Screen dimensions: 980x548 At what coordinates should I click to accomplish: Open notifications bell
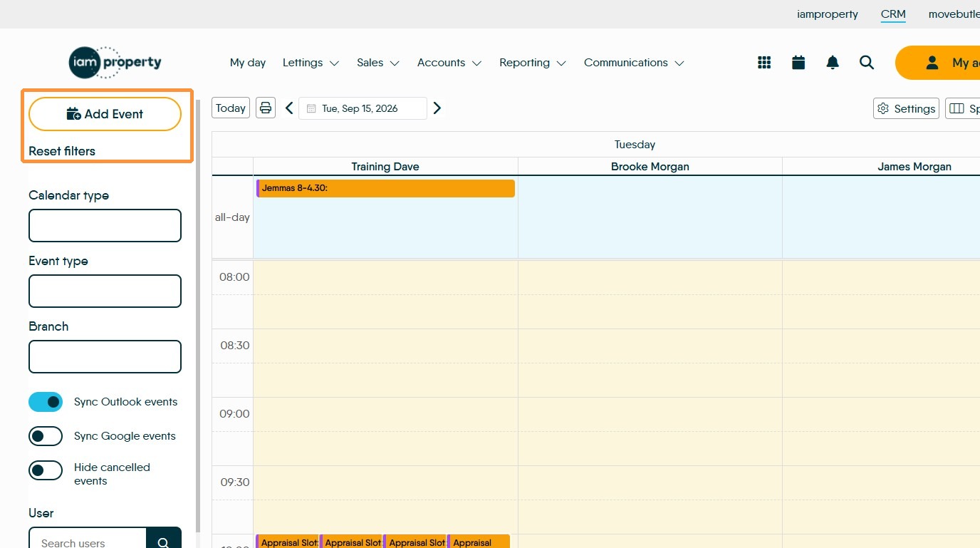[833, 63]
